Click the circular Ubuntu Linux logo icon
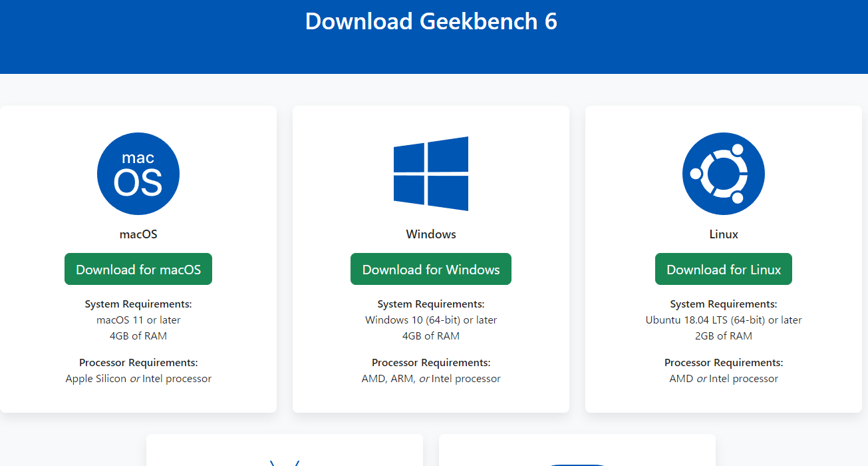This screenshot has height=466, width=868. click(x=724, y=173)
